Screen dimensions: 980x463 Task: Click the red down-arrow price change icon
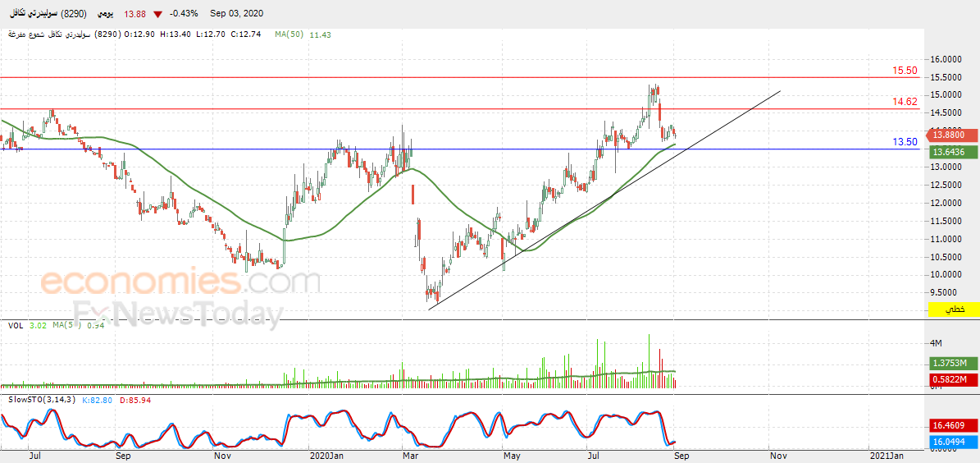[x=157, y=14]
